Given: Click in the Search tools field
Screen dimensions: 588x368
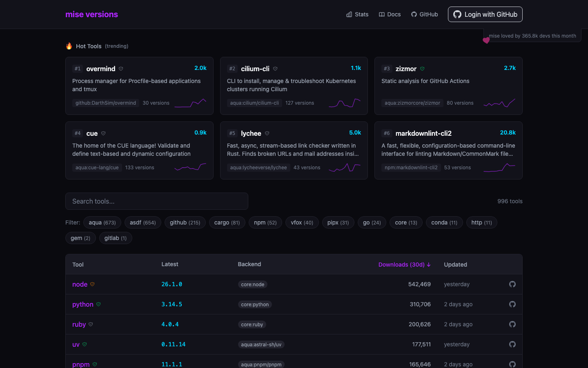Looking at the screenshot, I should (x=157, y=201).
